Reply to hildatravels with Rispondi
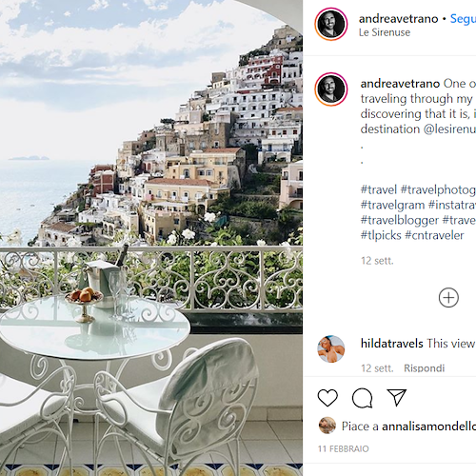476x476 pixels. 424,368
